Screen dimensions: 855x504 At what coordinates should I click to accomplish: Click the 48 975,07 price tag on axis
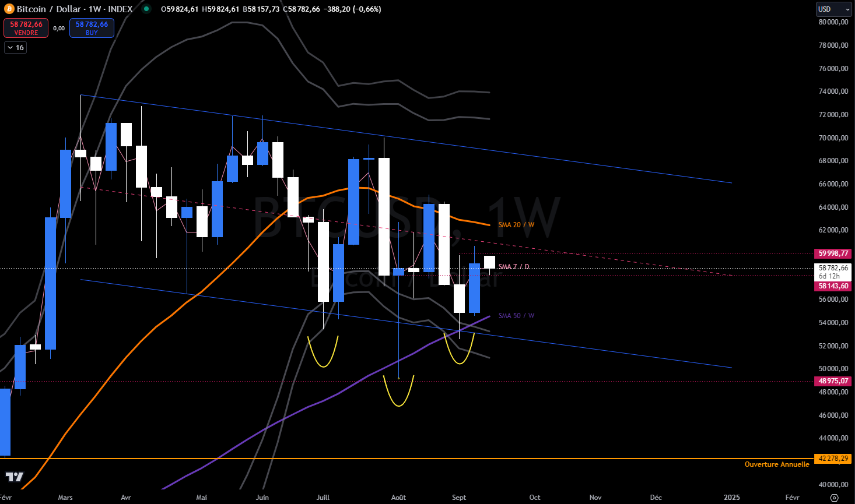[833, 381]
